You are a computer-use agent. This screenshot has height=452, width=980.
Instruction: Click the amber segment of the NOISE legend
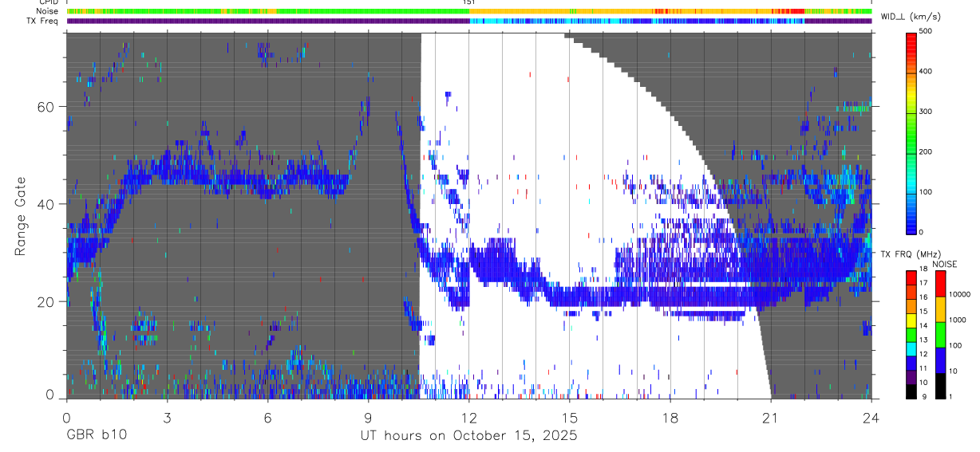coord(941,309)
